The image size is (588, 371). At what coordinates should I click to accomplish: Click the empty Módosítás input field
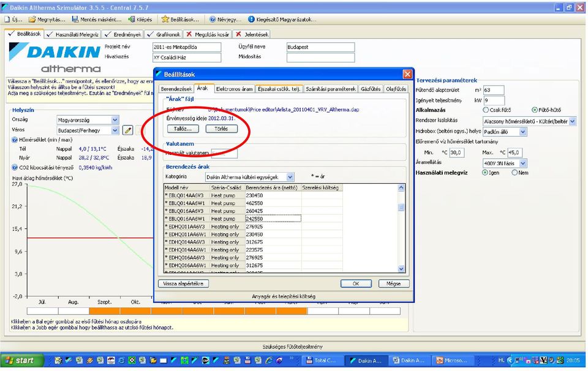[x=320, y=58]
